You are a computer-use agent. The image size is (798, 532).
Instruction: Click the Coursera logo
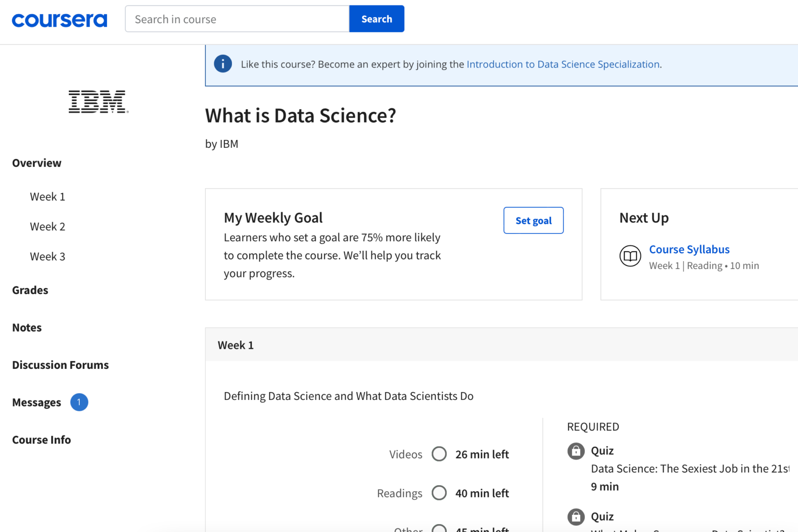[x=59, y=19]
